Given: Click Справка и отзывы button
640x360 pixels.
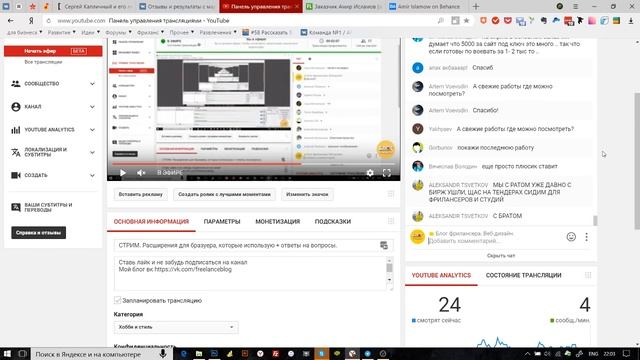Looking at the screenshot, I should coord(38,233).
